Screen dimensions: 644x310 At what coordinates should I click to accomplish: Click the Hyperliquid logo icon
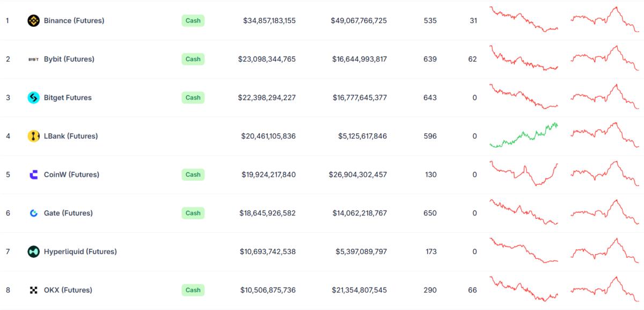click(x=33, y=251)
